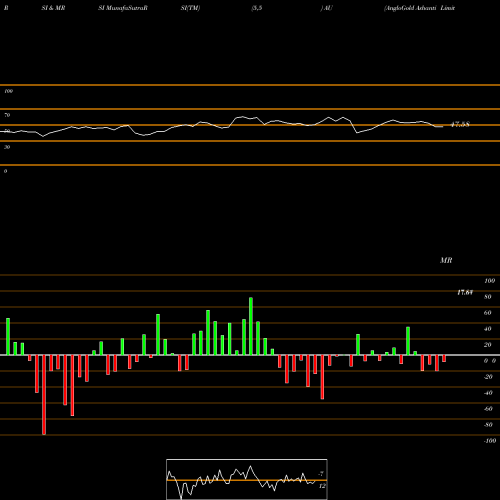Click the 'AngloGold Ashanti Limit' title text
This screenshot has height=500, width=500.
pyautogui.click(x=420, y=8)
